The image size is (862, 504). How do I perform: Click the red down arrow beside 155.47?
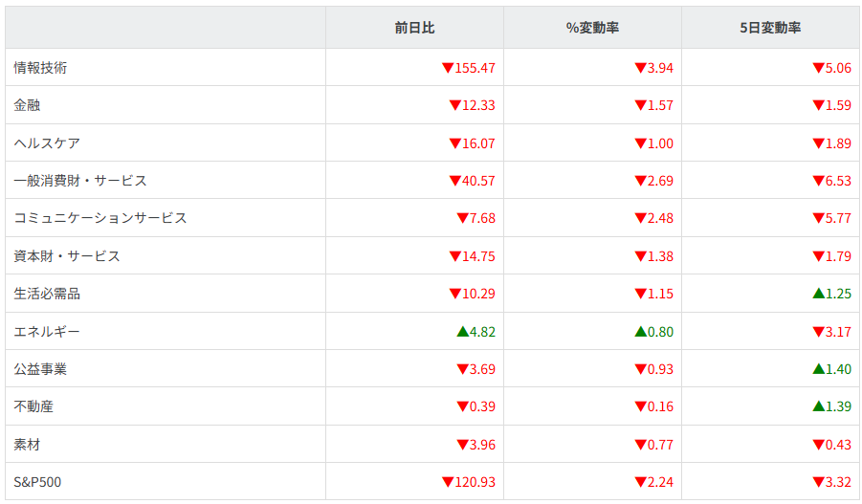(448, 68)
